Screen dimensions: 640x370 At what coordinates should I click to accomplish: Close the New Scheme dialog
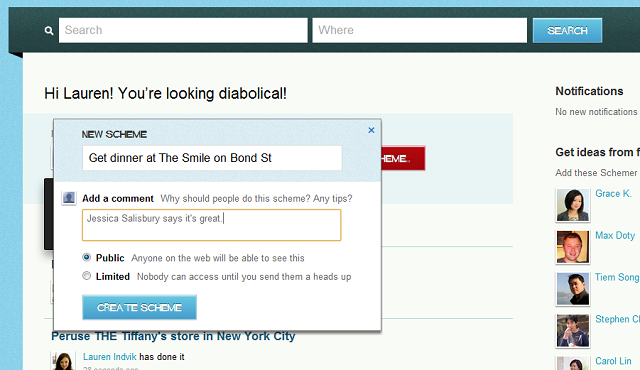point(371,130)
